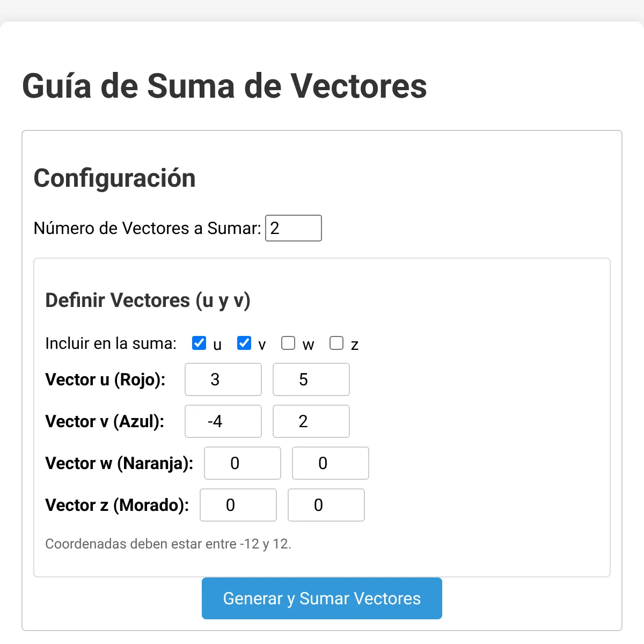Image resolution: width=644 pixels, height=644 pixels.
Task: Click the Vector u (Rojo) label
Action: 106,380
